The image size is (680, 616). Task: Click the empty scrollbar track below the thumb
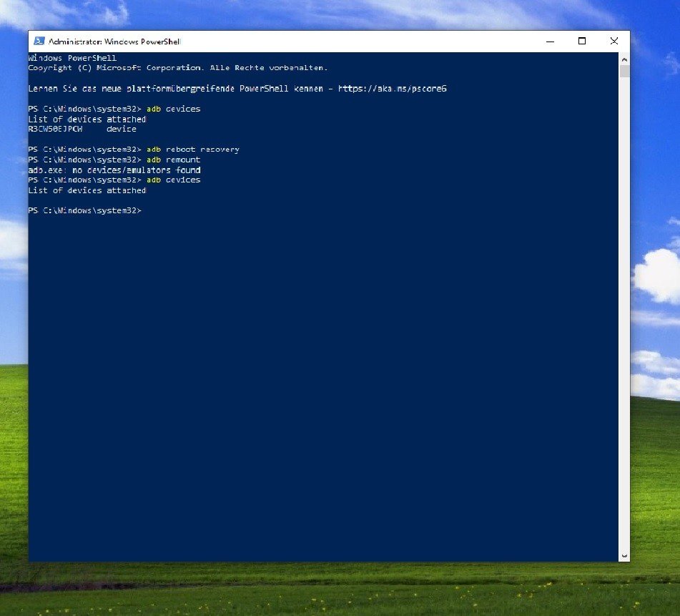624,322
